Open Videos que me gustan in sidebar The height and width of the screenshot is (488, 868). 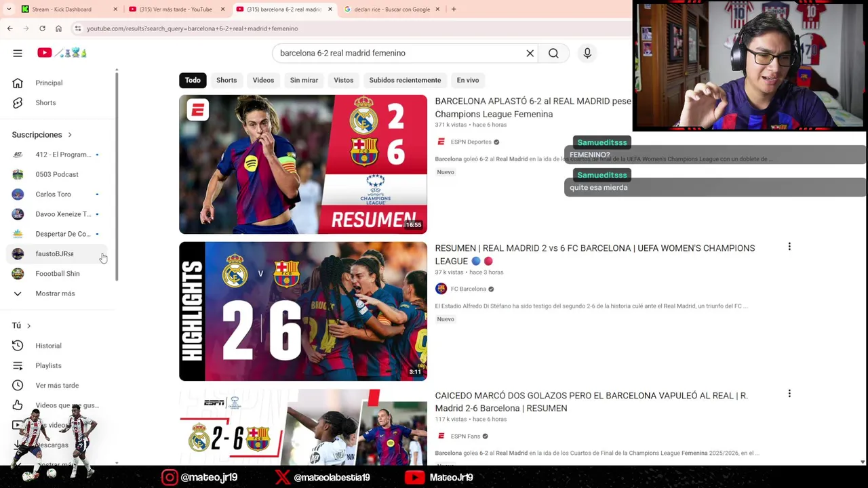click(x=58, y=405)
